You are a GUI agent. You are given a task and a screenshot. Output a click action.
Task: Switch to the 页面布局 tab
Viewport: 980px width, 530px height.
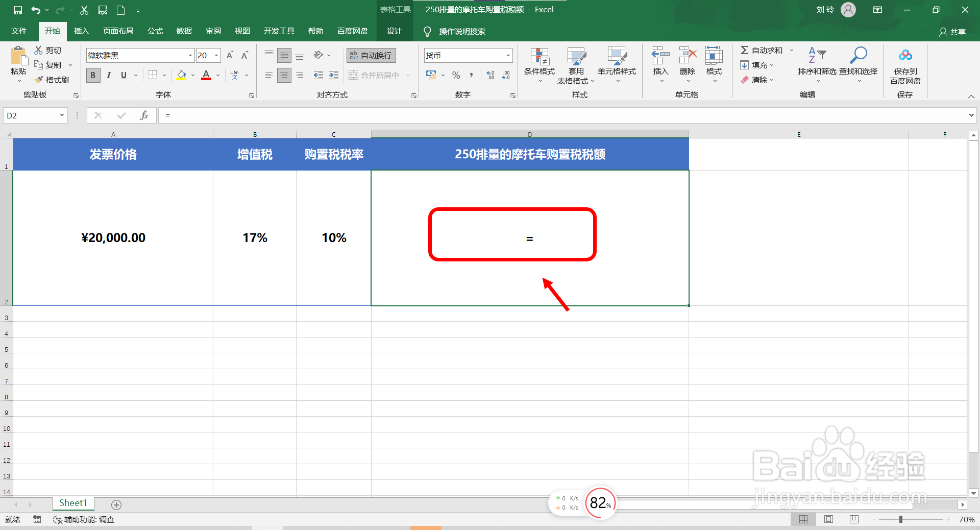click(x=118, y=31)
